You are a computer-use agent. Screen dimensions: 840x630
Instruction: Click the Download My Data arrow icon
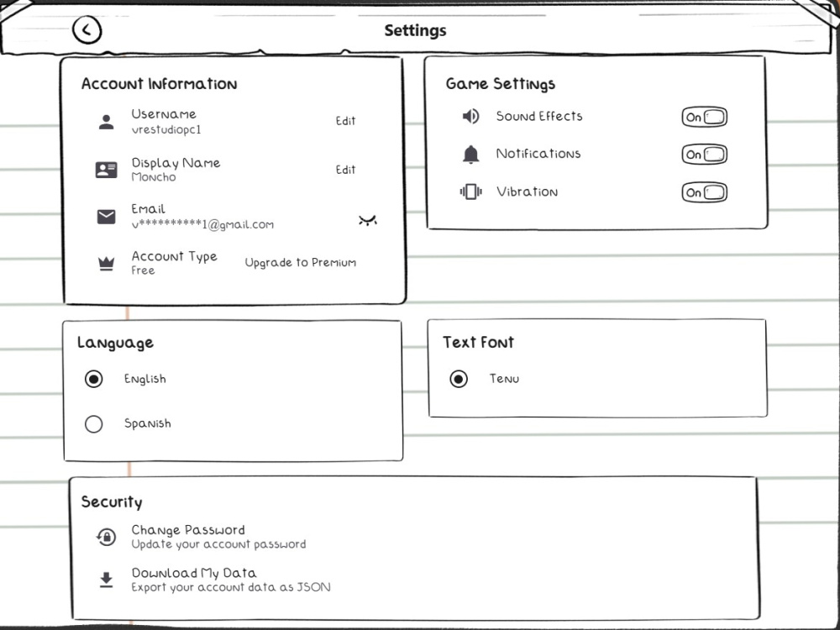(x=106, y=580)
